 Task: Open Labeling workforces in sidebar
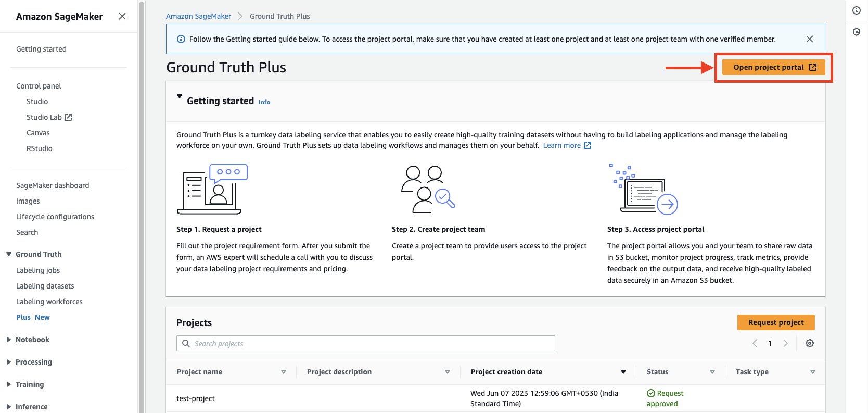coord(49,302)
